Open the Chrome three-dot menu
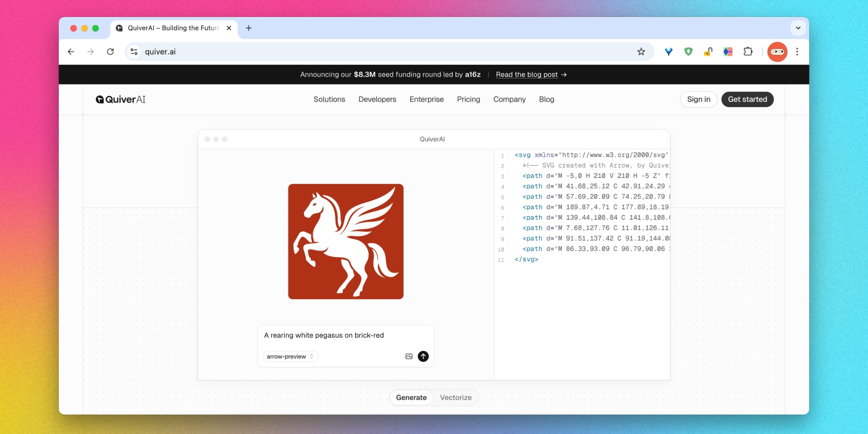 797,52
